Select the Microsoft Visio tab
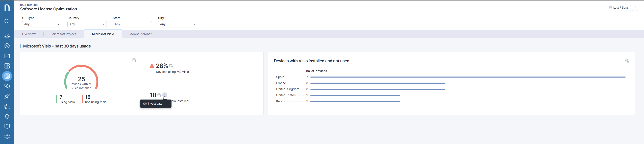The width and height of the screenshot is (644, 144). (x=103, y=34)
